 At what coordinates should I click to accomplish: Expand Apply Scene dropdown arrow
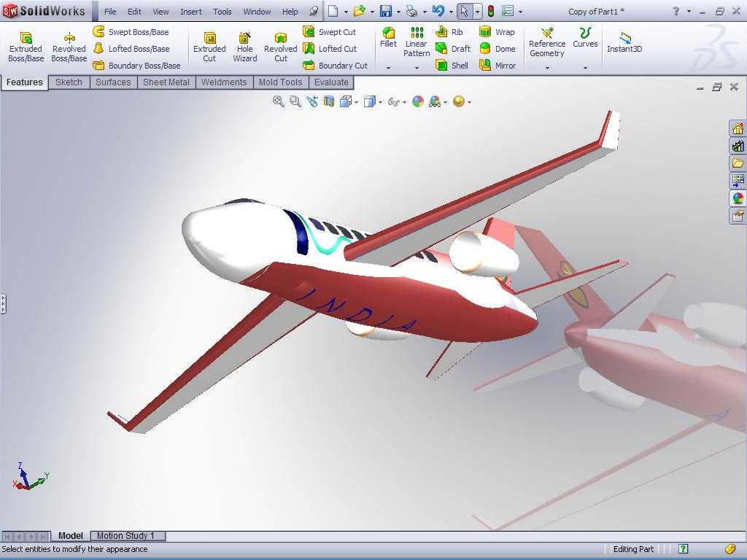pos(446,102)
